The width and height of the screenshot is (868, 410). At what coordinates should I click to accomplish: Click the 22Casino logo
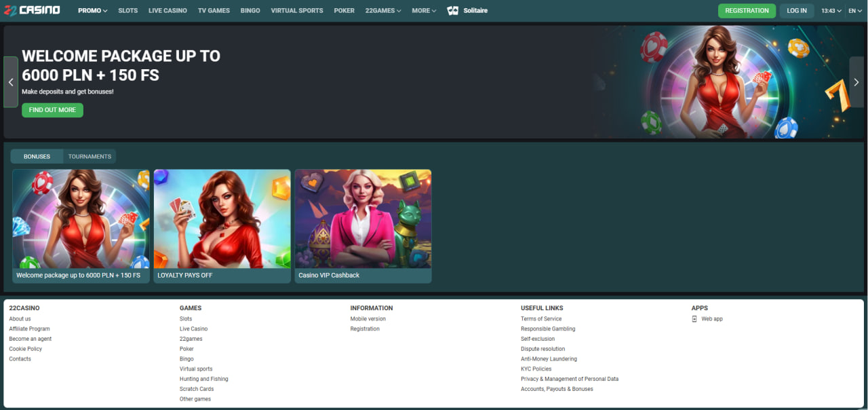(x=32, y=10)
